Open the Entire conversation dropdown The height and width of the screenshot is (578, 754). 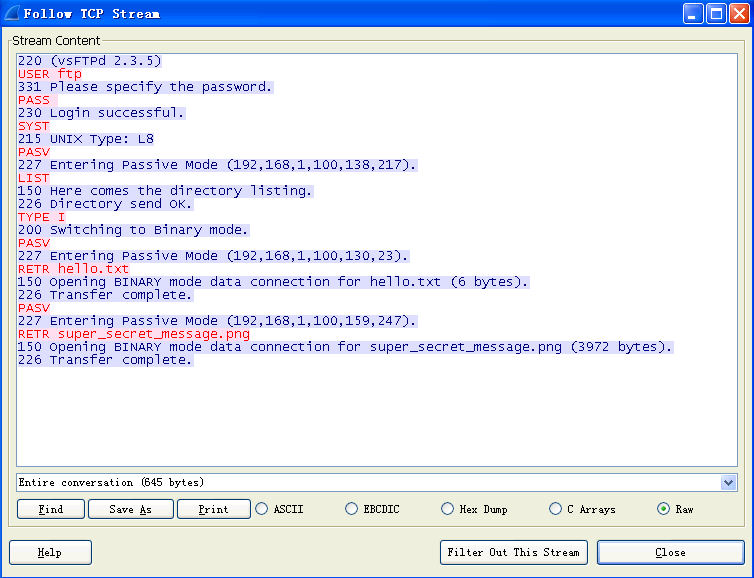point(377,482)
